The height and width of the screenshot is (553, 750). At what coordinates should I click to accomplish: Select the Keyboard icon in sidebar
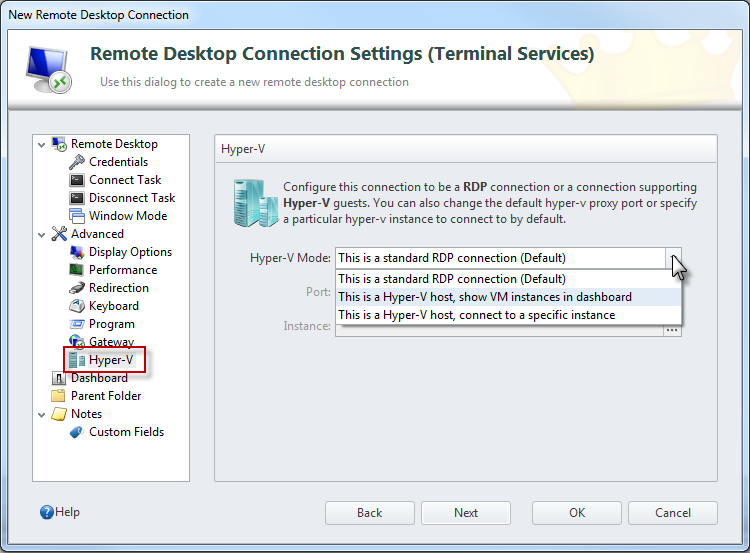point(77,306)
